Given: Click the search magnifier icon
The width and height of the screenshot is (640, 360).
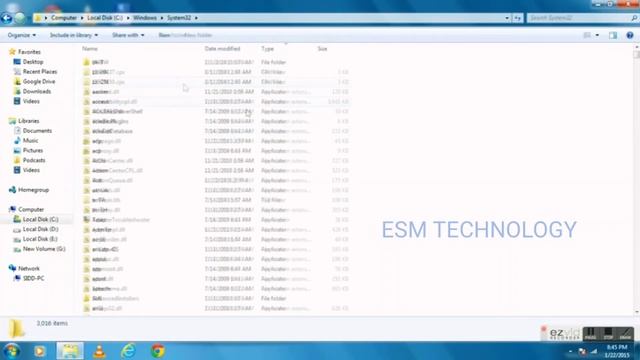Looking at the screenshot, I should coord(634,18).
